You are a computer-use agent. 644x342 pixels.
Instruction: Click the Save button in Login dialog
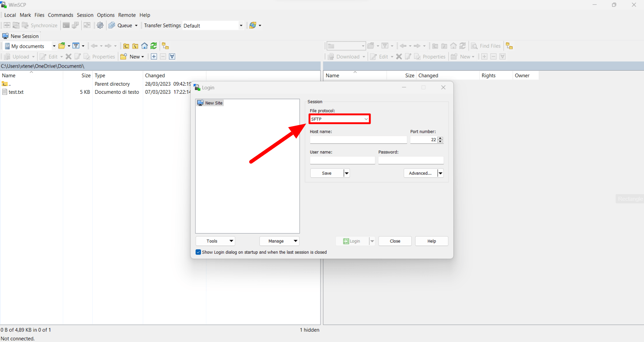[x=327, y=173]
